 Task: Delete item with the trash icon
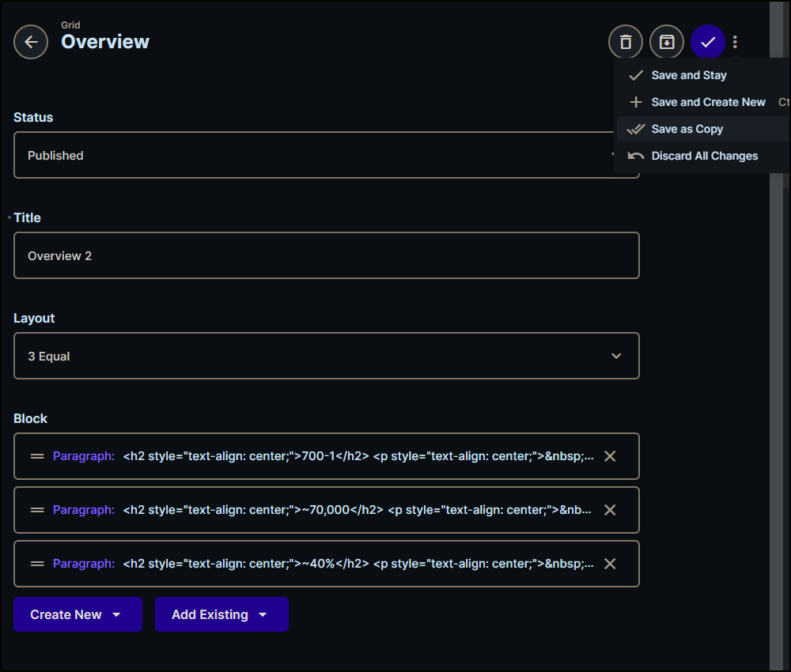pyautogui.click(x=626, y=42)
